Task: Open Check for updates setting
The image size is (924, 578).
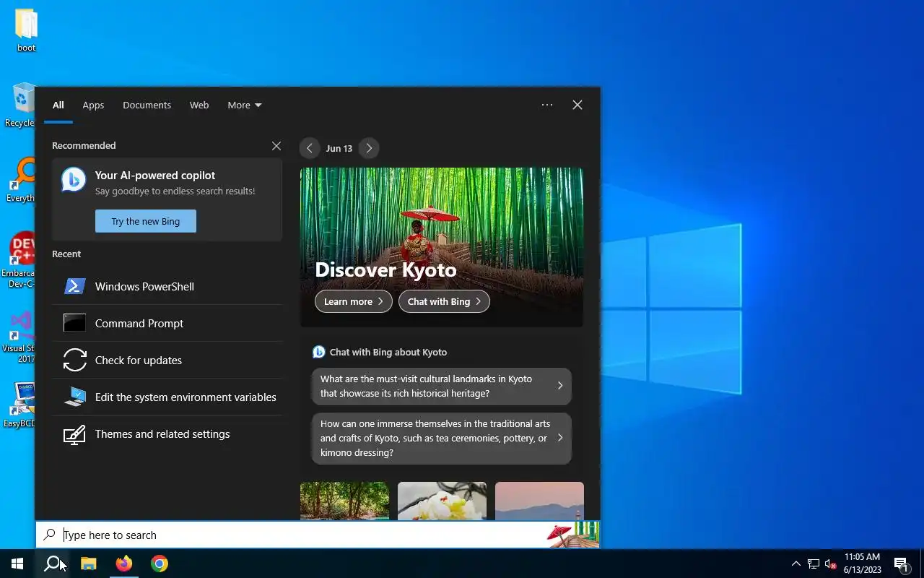Action: pyautogui.click(x=167, y=360)
